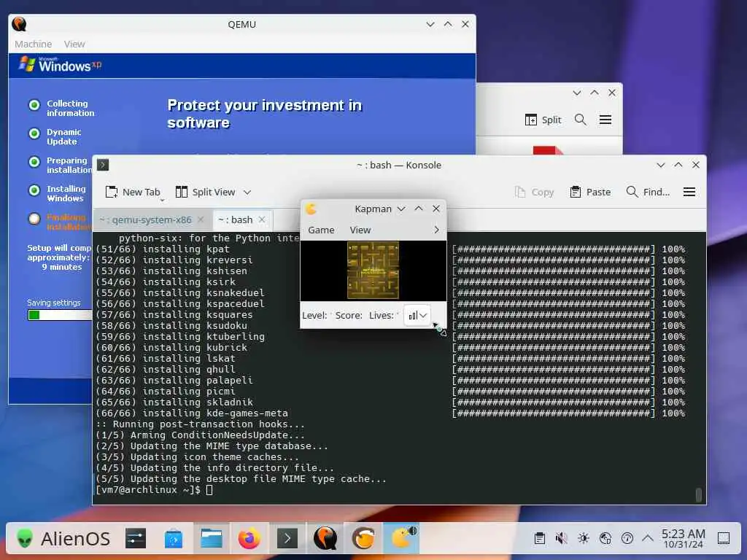Switch to QEMU via taskbar icon
747x560 pixels.
coord(325,539)
